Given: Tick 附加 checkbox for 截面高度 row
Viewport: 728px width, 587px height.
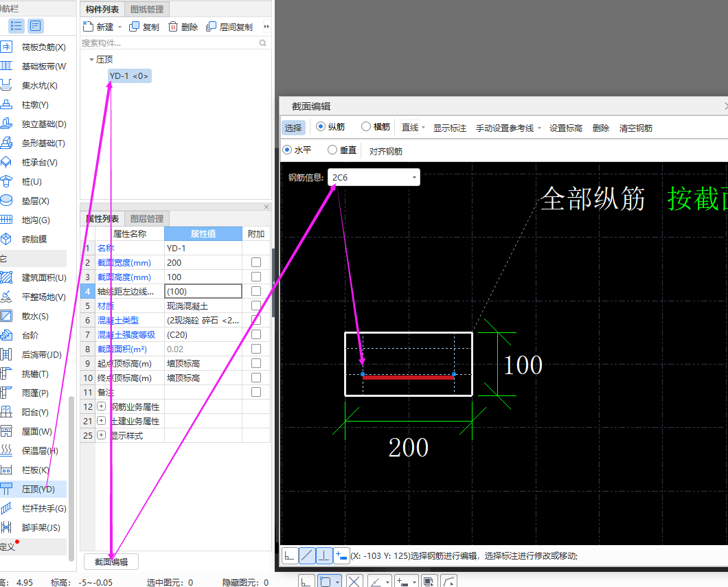Looking at the screenshot, I should pos(255,277).
